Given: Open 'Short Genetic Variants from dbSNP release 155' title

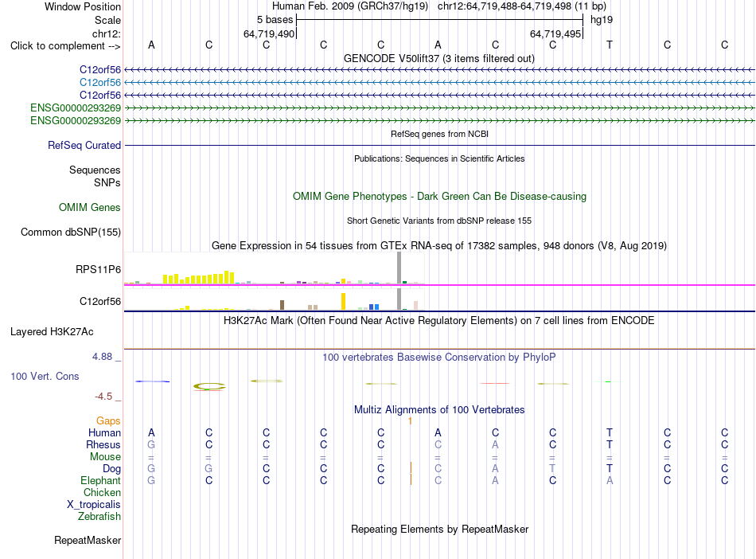Looking at the screenshot, I should [438, 221].
